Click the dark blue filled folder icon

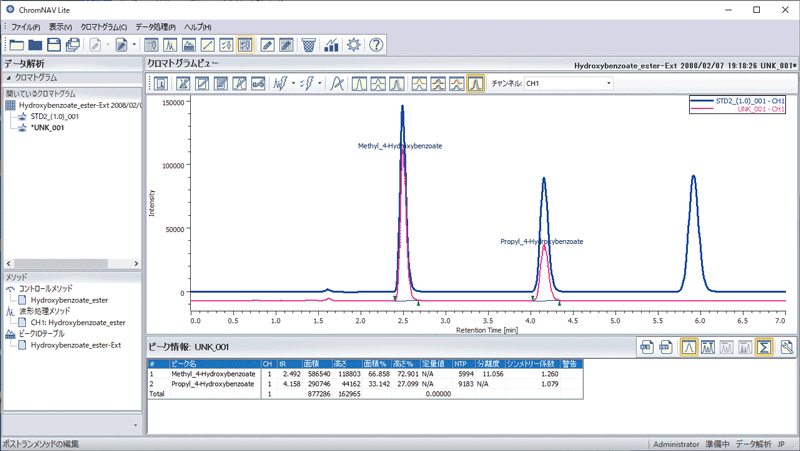(35, 45)
